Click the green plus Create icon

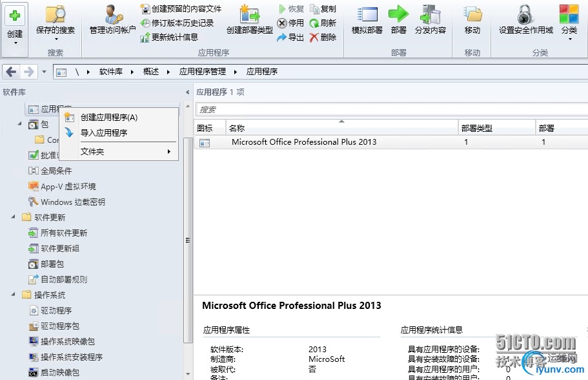[x=15, y=16]
